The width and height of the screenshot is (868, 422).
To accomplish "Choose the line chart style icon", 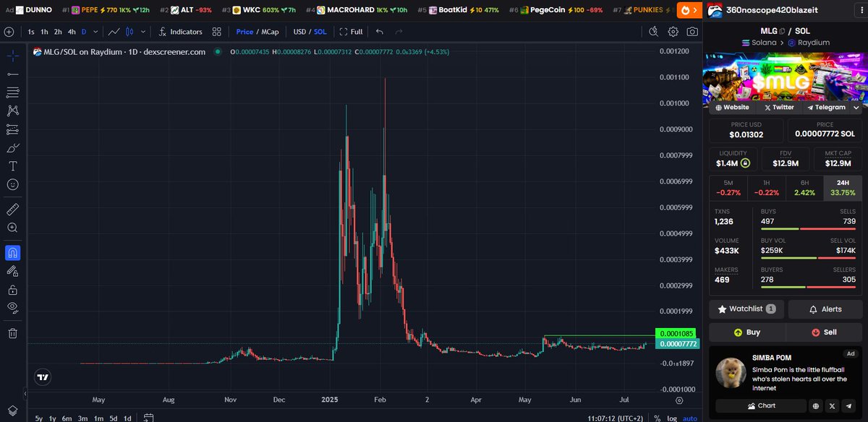I will (x=115, y=32).
